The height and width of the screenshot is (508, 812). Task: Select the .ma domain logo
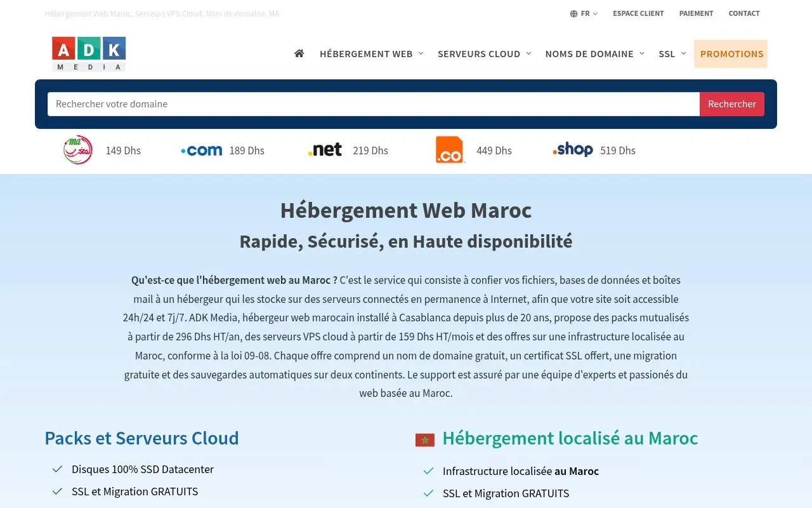[78, 150]
